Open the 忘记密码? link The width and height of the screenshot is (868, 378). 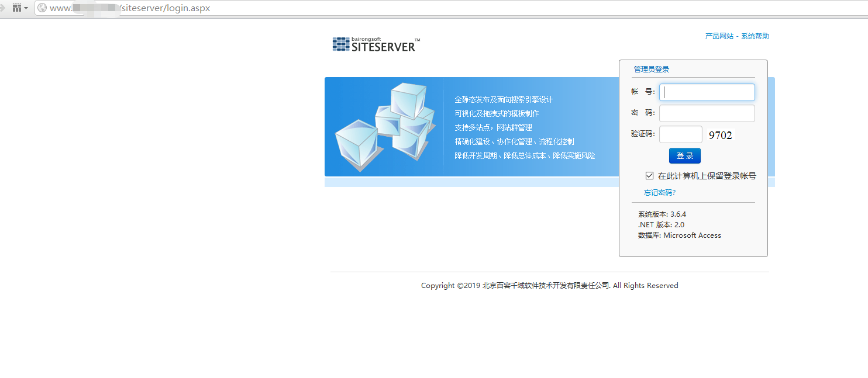point(660,193)
